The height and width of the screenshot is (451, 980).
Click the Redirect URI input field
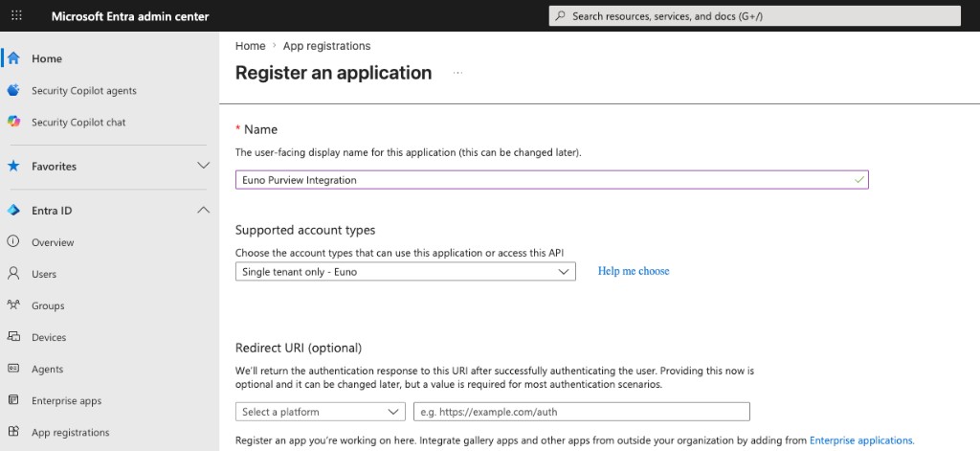click(582, 412)
